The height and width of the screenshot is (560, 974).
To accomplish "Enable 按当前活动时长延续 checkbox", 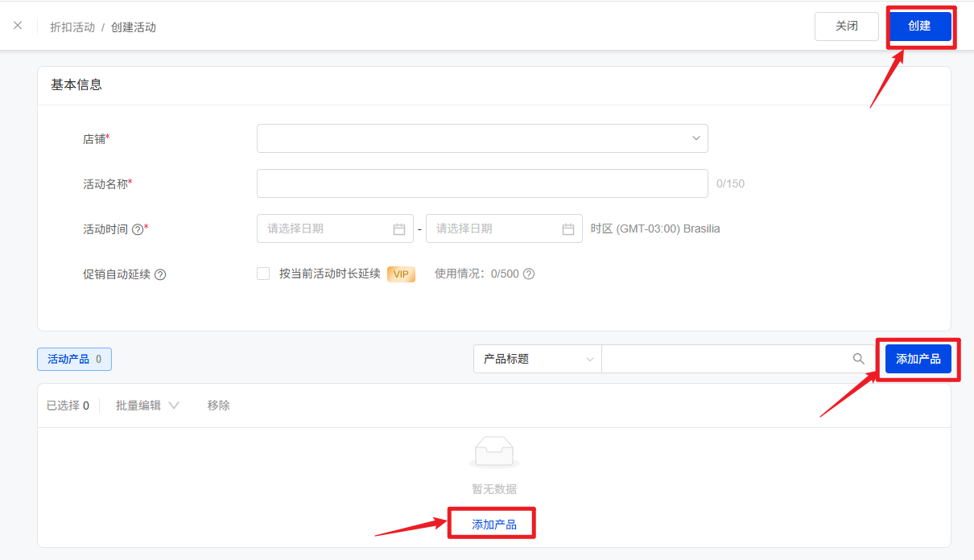I will pyautogui.click(x=263, y=274).
